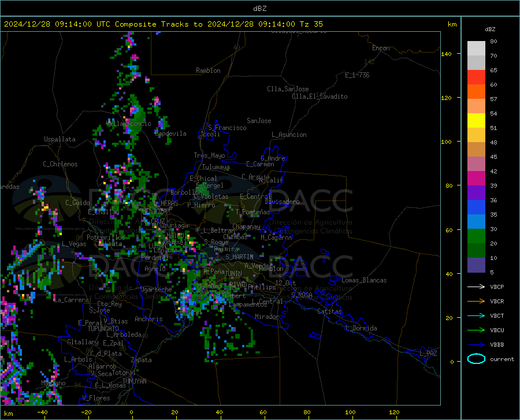520x420 pixels.
Task: Click the 'Clla.El_Cavadito' map label
Action: coord(320,96)
